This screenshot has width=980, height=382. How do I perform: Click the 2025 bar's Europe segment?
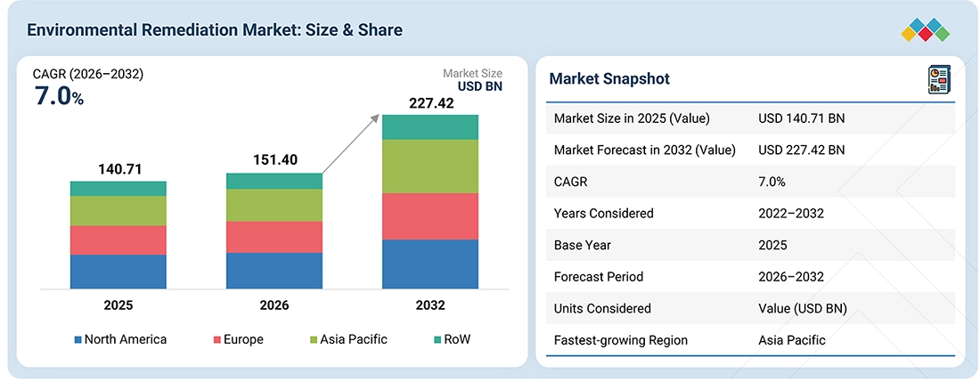pyautogui.click(x=118, y=240)
